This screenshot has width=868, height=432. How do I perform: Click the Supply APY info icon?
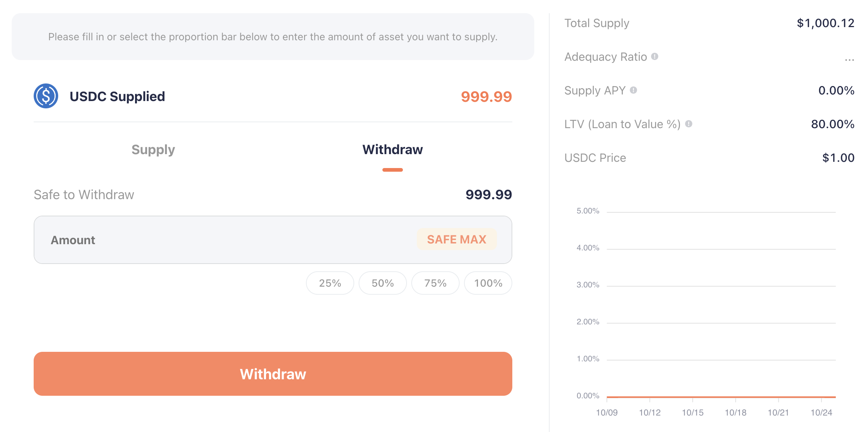633,90
